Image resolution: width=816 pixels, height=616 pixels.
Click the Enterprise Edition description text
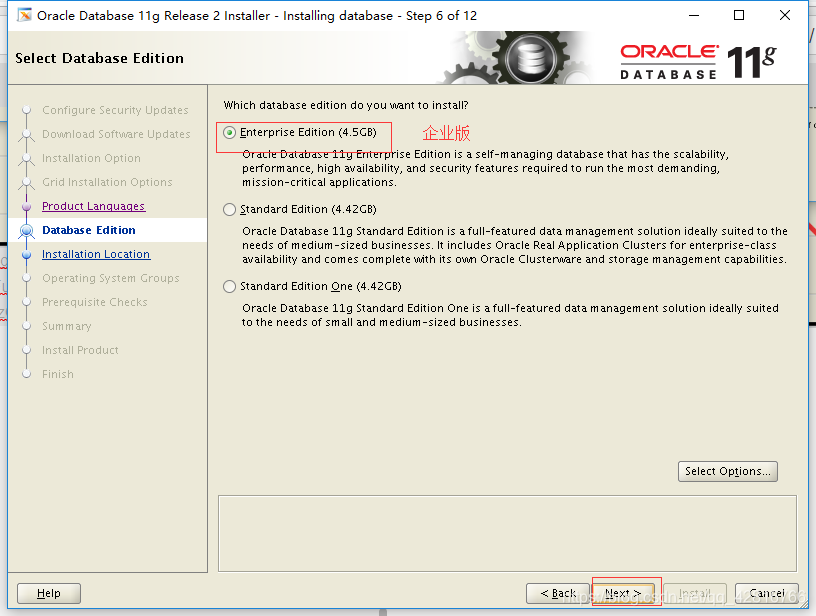[x=486, y=168]
